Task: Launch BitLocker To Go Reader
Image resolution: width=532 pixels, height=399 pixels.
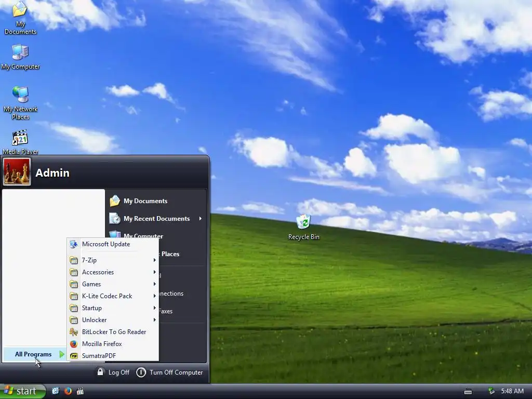Action: (113, 332)
